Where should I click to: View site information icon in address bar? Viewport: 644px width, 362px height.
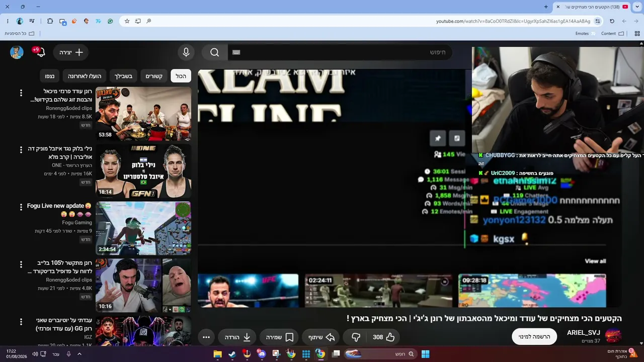(598, 21)
